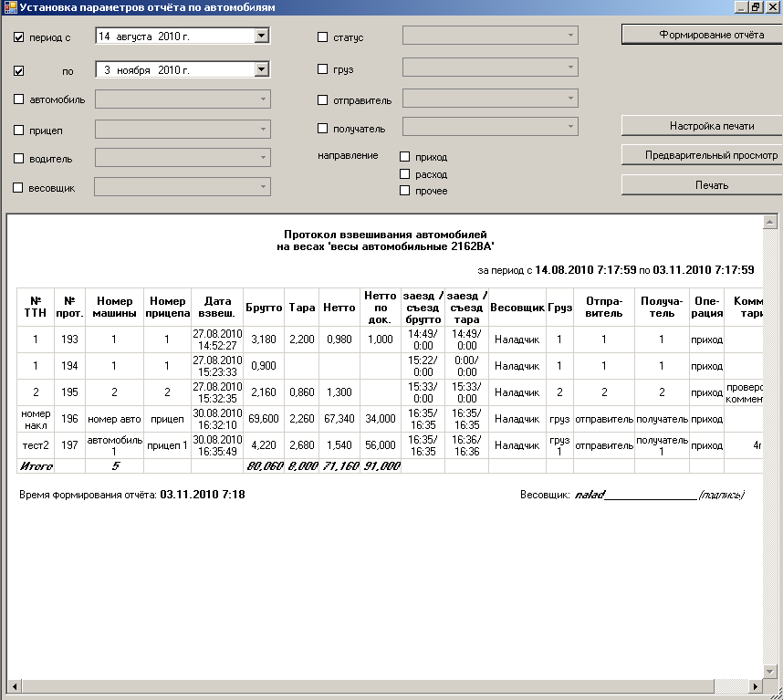
Task: Open the 'автомобиль' combo box
Action: (x=183, y=99)
